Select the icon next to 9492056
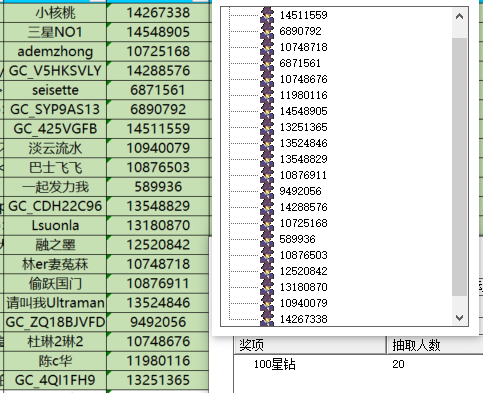The width and height of the screenshot is (483, 393). click(x=267, y=191)
